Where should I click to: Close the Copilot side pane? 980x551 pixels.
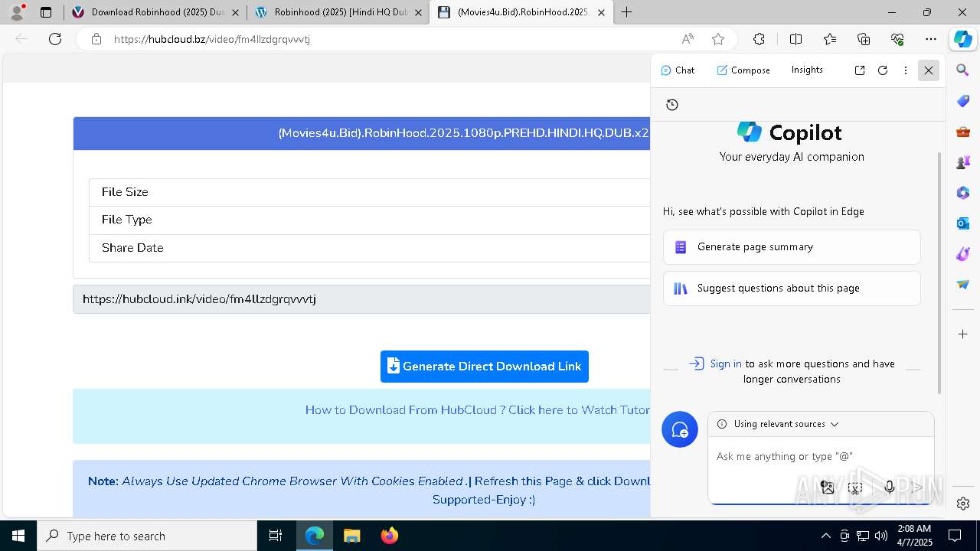(929, 70)
